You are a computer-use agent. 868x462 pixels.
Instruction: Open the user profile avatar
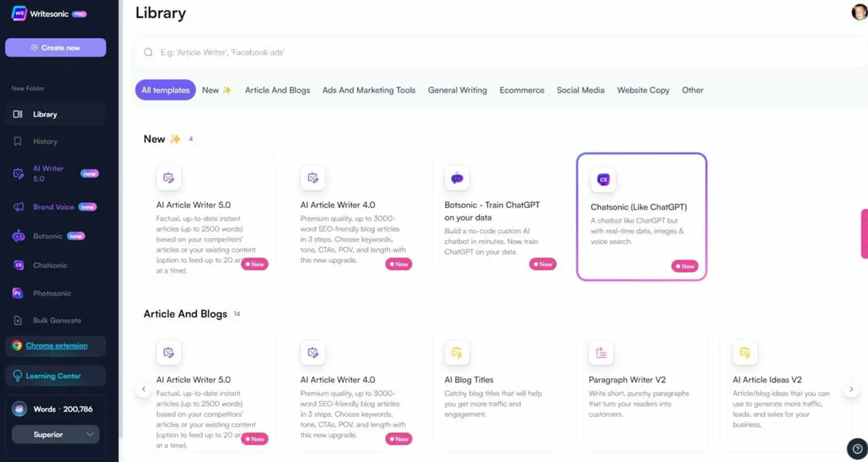[859, 12]
